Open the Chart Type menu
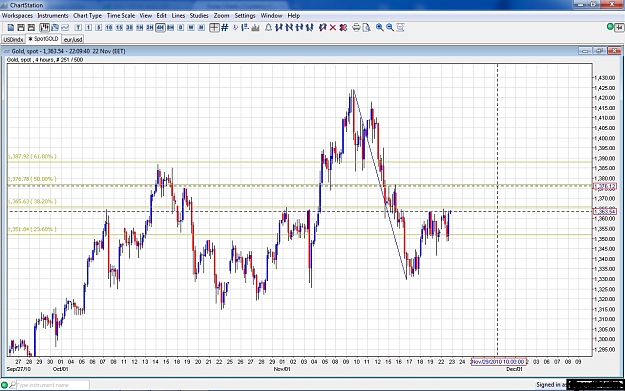Screen dimensions: 625x391 (87, 16)
